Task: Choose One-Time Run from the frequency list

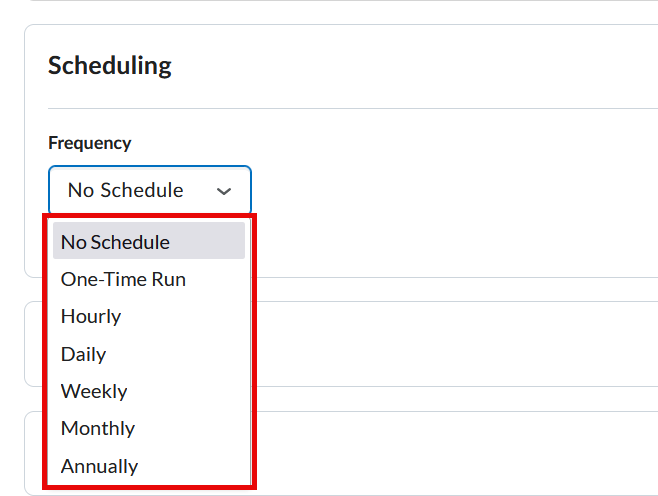Action: (x=123, y=279)
